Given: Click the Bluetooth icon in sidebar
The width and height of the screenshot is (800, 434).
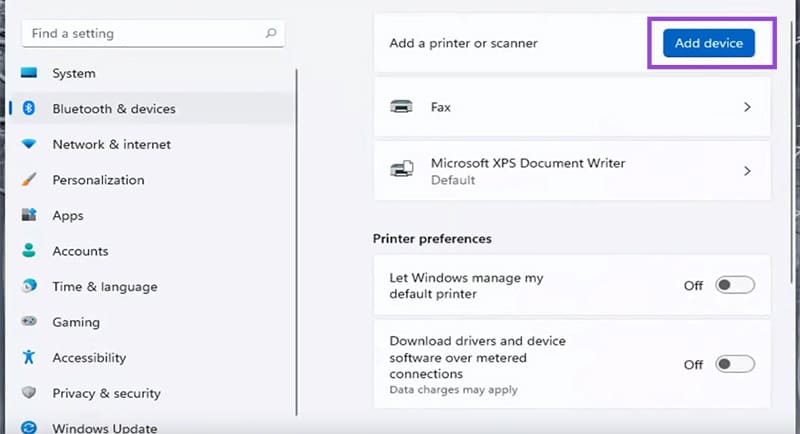Looking at the screenshot, I should coord(29,108).
